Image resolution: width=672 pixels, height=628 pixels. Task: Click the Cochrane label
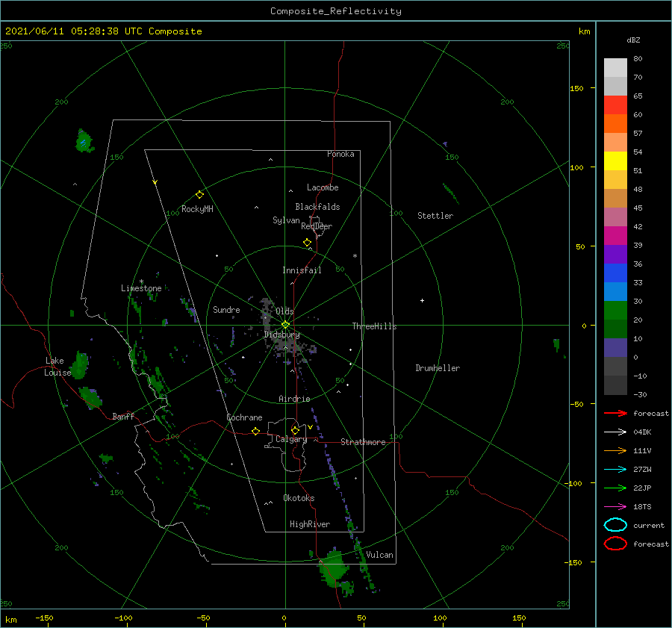tap(244, 417)
